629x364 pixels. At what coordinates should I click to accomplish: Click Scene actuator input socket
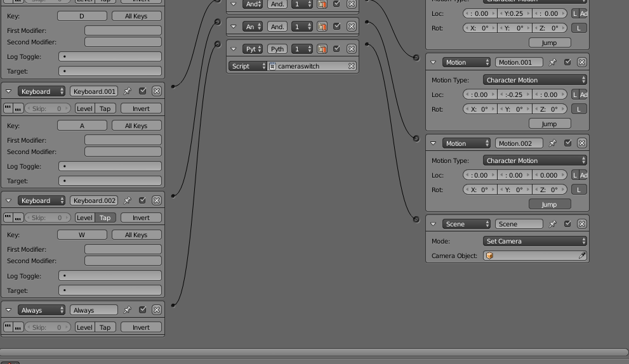(x=416, y=219)
